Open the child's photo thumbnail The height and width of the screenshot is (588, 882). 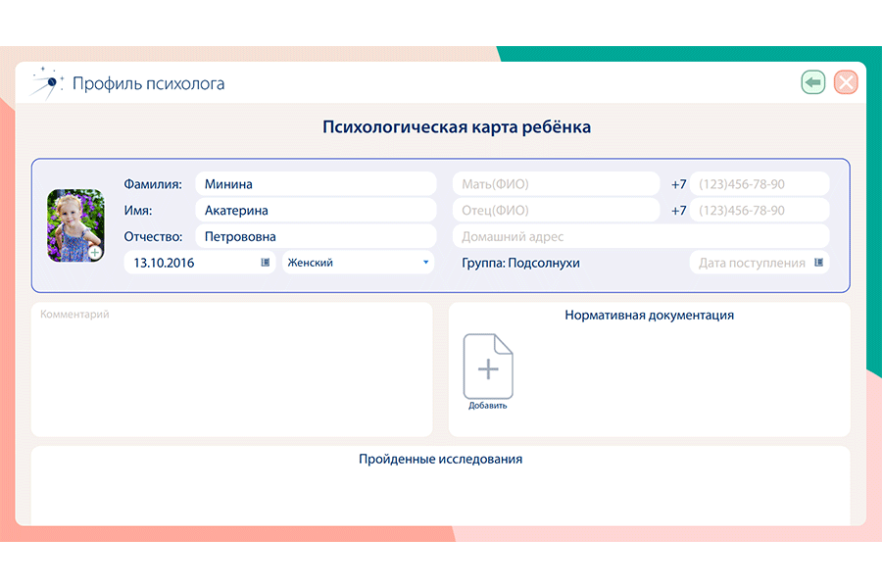coord(73,221)
